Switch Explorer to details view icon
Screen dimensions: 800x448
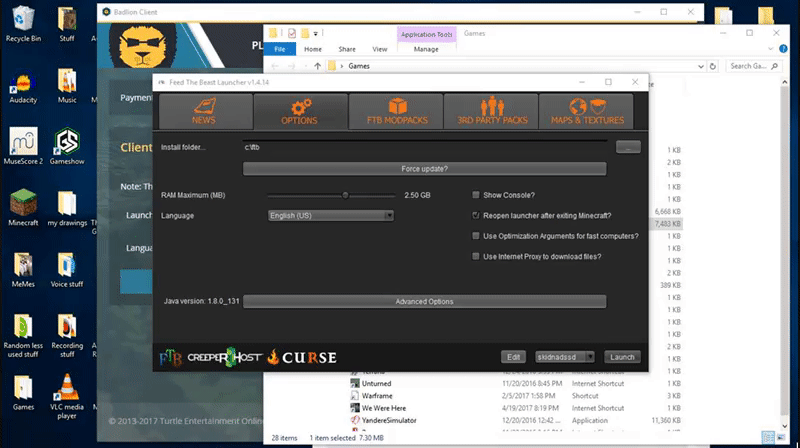tap(768, 437)
